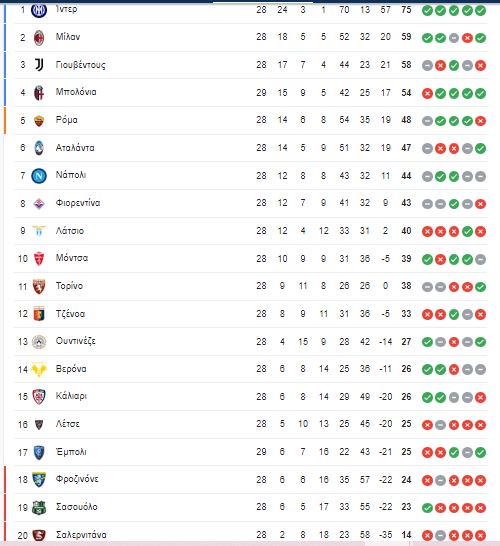Click the AC Milan crest icon
The image size is (500, 546).
(39, 38)
